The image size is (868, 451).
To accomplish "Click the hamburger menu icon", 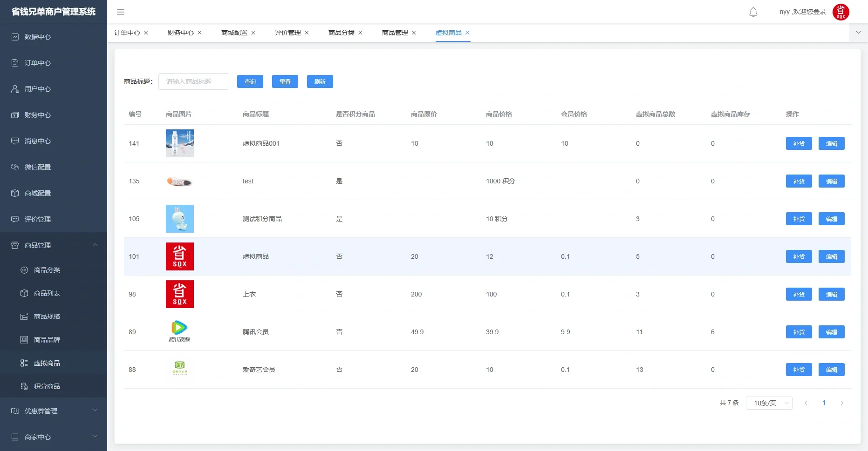I will pos(121,12).
